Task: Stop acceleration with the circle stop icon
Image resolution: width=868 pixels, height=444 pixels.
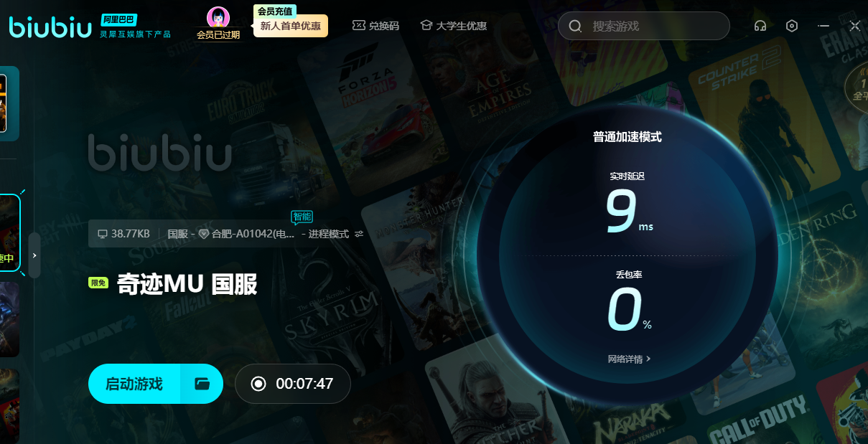Action: pos(258,384)
